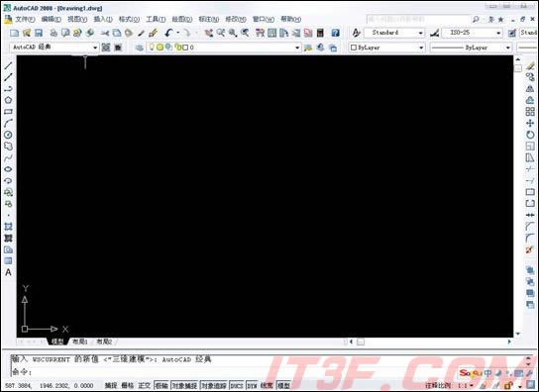
Task: Click the Save icon in toolbar
Action: tap(39, 33)
